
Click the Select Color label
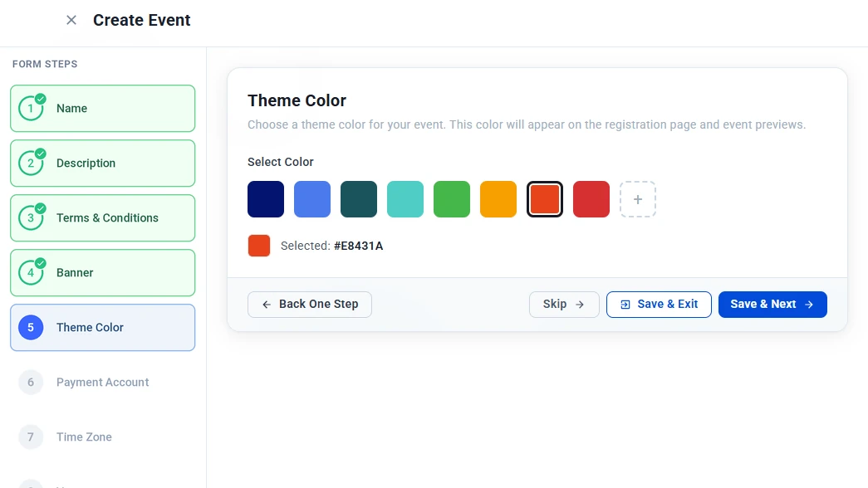(x=281, y=162)
